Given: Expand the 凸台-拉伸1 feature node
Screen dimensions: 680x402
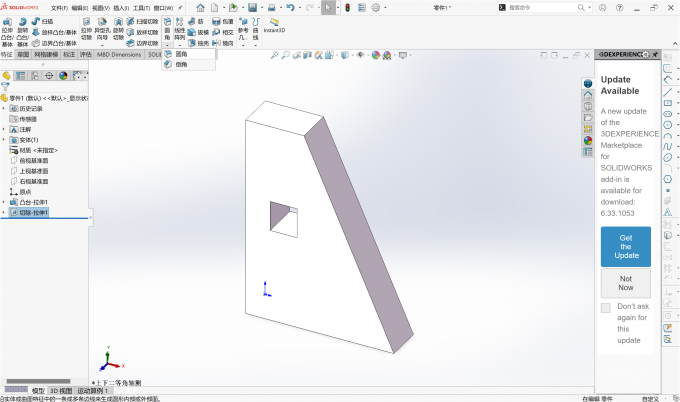Looking at the screenshot, I should click(x=4, y=202).
